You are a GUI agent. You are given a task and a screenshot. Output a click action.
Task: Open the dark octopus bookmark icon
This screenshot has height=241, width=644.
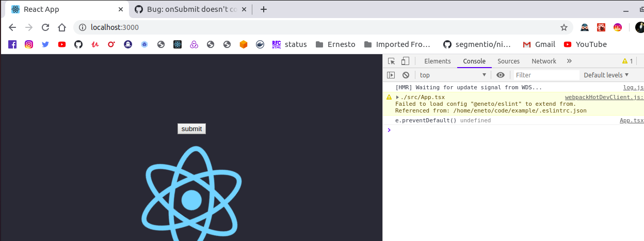[128, 44]
